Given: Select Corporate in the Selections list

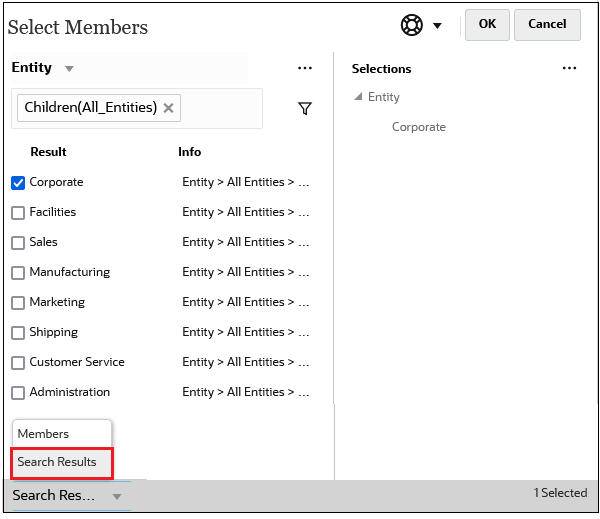Looking at the screenshot, I should (x=418, y=127).
